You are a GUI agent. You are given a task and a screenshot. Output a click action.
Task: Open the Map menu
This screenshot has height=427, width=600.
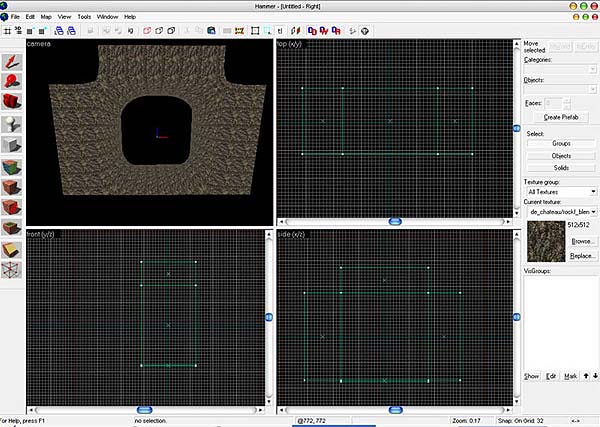tap(46, 17)
